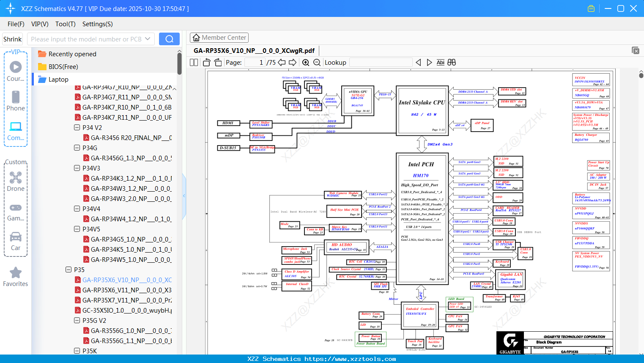Toggle the two-page view icon
Viewport: 644px width, 363px height.
194,62
